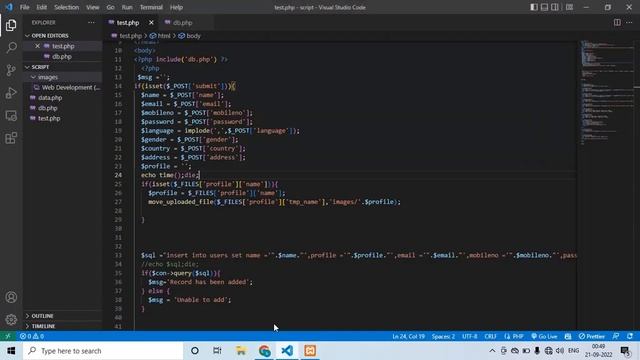Show hidden tray icons chevron
This screenshot has width=640, height=360.
coord(492,351)
